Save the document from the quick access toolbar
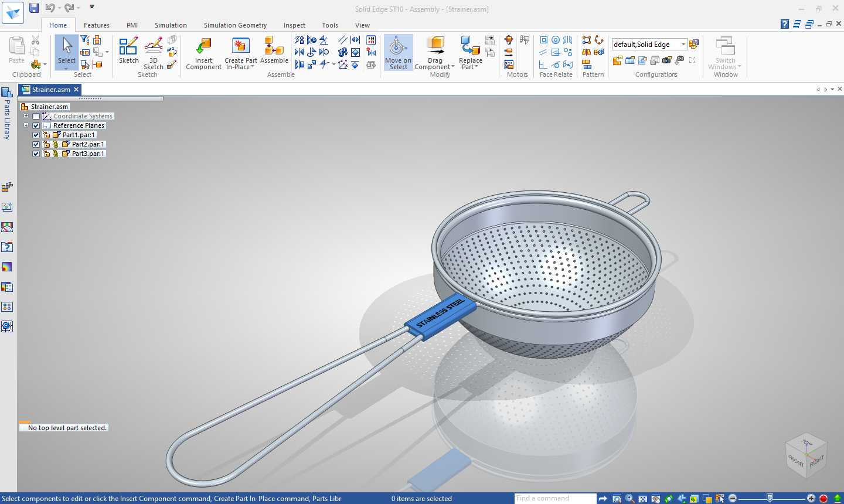844x504 pixels. 34,8
